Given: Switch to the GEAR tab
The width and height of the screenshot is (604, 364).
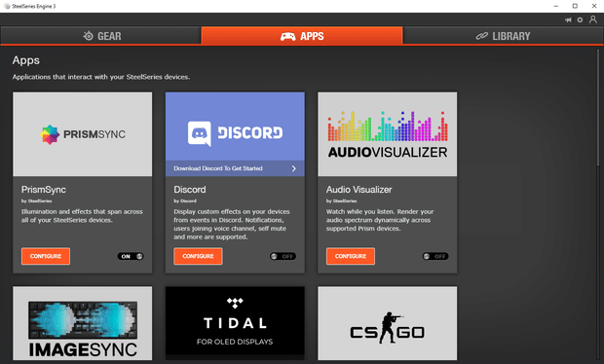Looking at the screenshot, I should [101, 36].
